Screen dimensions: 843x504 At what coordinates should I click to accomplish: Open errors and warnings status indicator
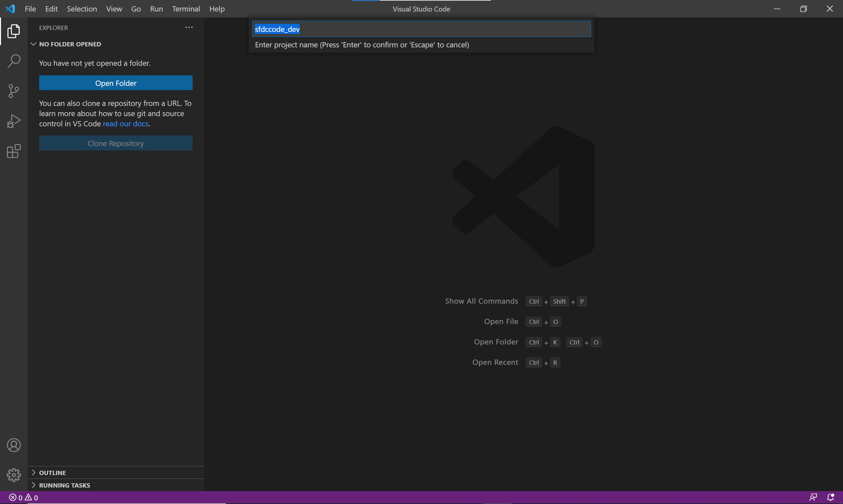pyautogui.click(x=23, y=497)
